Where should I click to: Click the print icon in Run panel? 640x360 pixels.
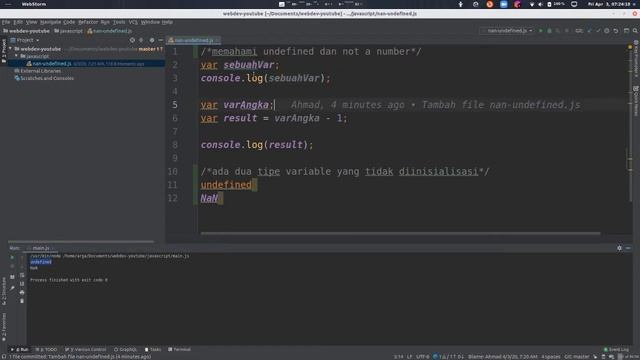pos(22,292)
